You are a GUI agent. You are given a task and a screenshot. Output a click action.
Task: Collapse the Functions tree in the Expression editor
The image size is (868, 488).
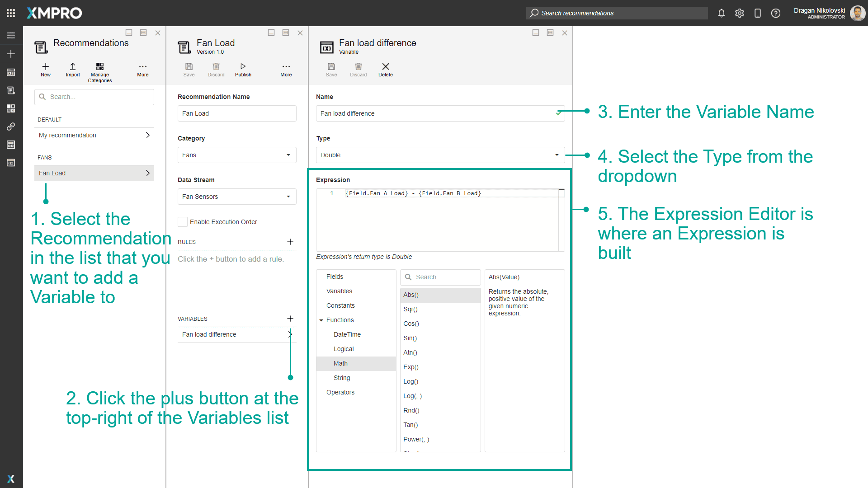pos(321,320)
